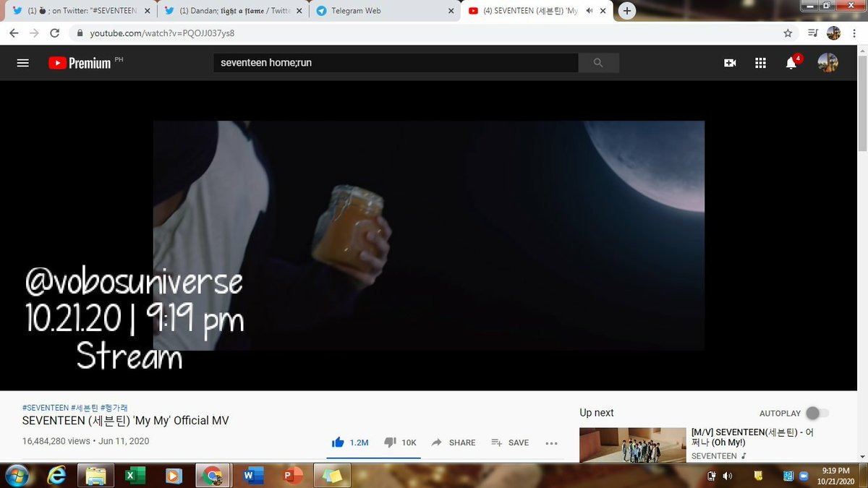
Task: Open the notifications bell
Action: coord(791,63)
